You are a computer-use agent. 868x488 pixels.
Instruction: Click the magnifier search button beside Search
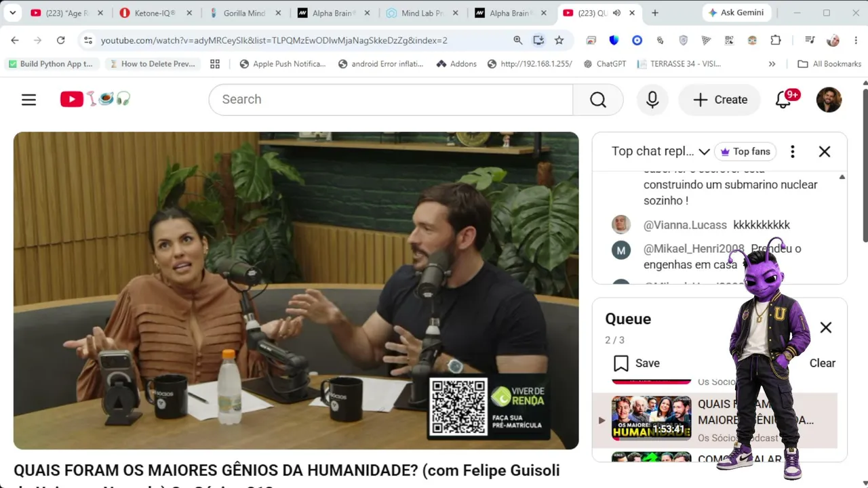[x=598, y=100]
